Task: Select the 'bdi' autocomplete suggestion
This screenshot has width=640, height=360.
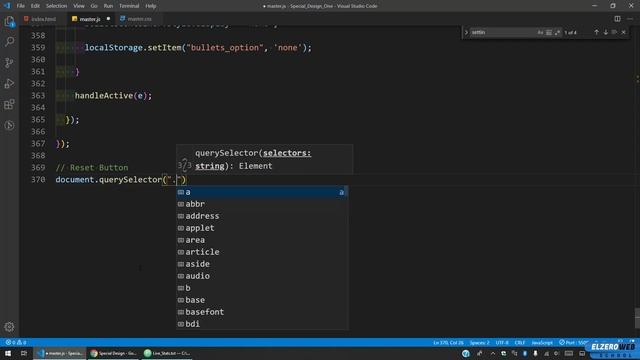Action: point(262,324)
